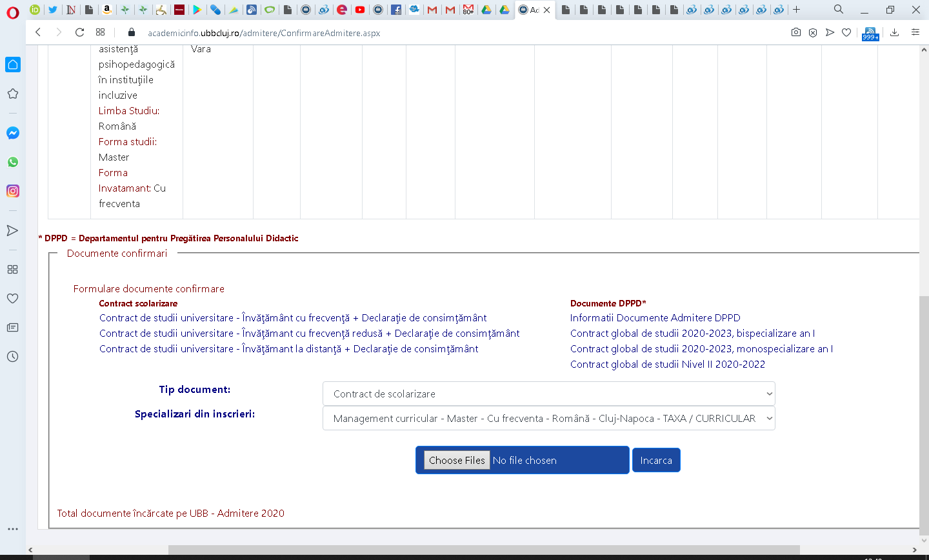Switch to the Google Play tab
The image size is (929, 560).
[197, 10]
